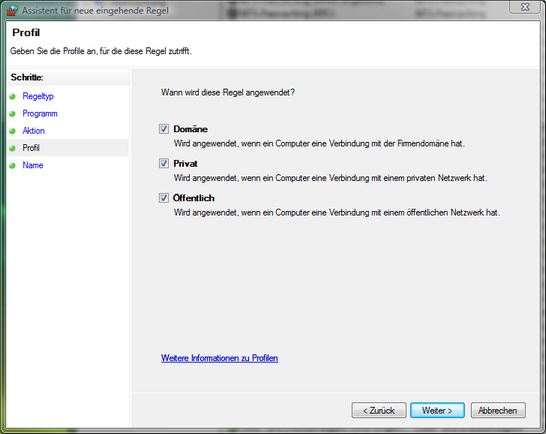The width and height of the screenshot is (546, 434).
Task: Click the Profil page heading
Action: click(26, 32)
